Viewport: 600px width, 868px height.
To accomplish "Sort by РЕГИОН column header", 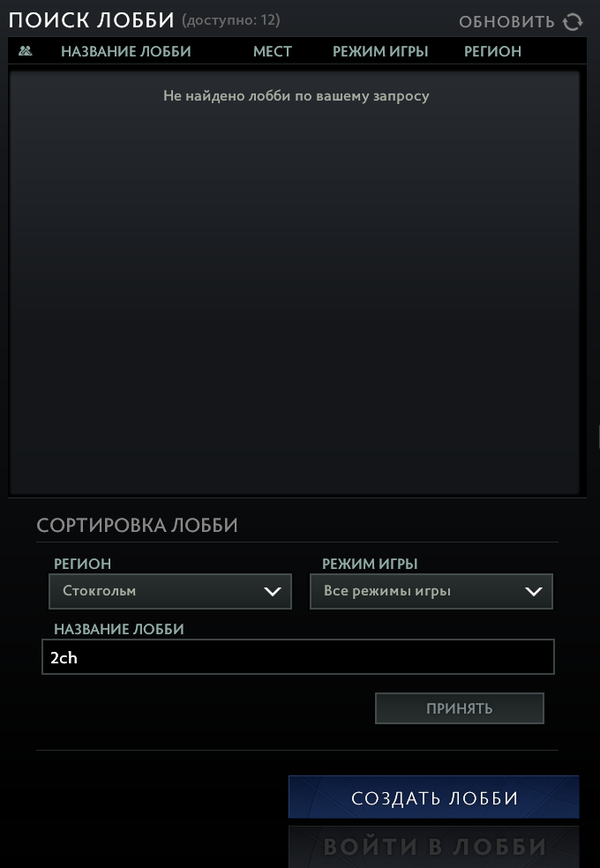I will [492, 51].
